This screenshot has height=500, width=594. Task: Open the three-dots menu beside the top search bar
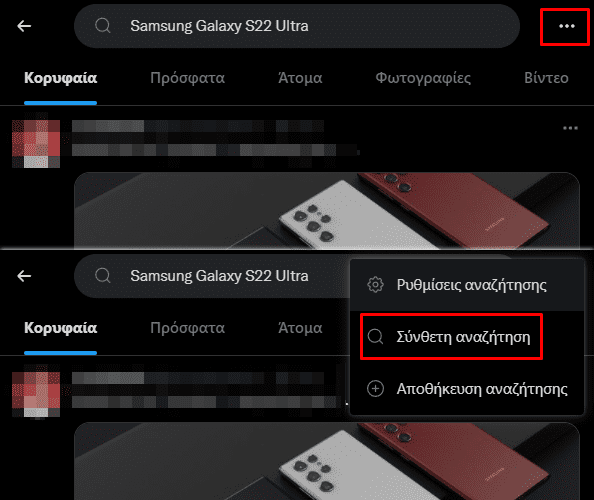[x=567, y=26]
